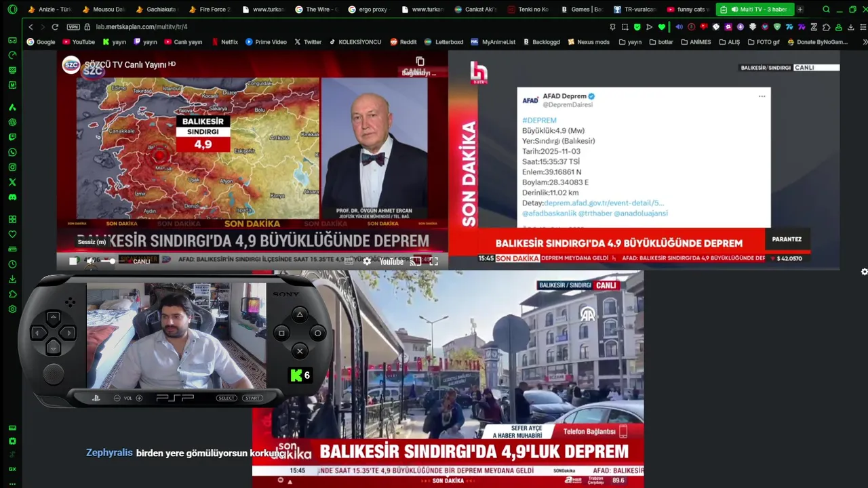Open Discord in the sidebar
Viewport: 868px width, 488px height.
tap(12, 197)
